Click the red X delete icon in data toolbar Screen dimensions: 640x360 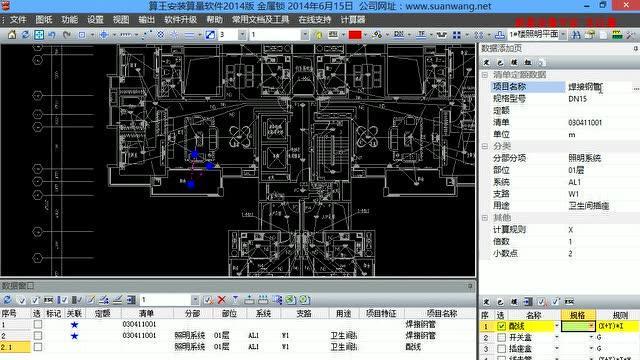[222, 300]
